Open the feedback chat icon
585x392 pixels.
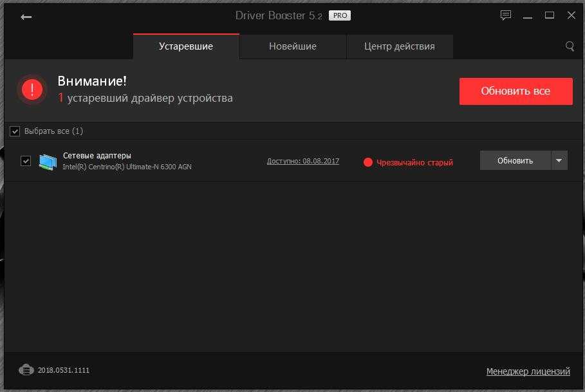pos(506,16)
